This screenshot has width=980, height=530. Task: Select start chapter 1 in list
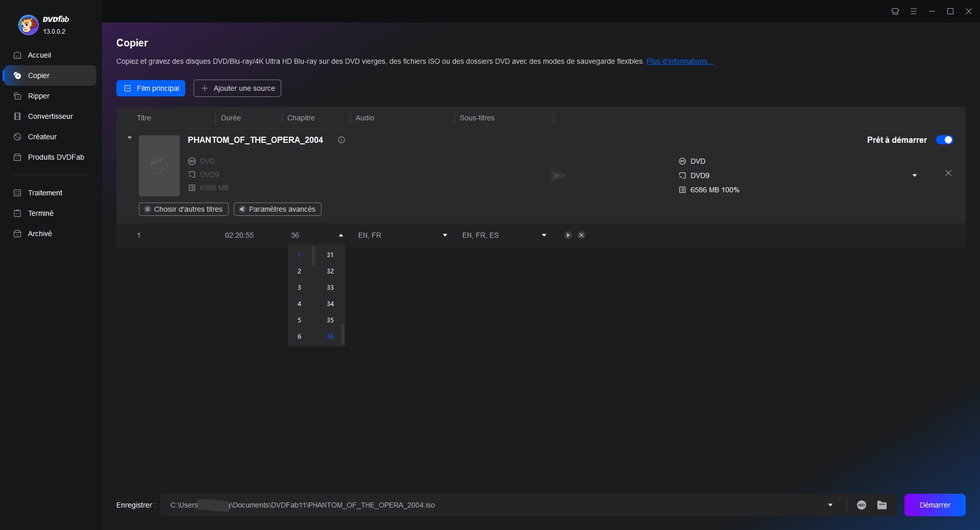coord(299,255)
